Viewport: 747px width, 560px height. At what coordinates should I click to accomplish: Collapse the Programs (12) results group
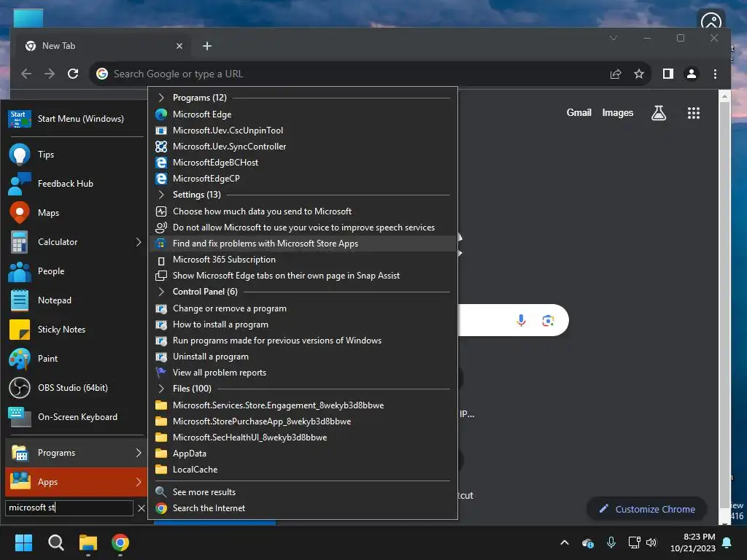pos(161,98)
